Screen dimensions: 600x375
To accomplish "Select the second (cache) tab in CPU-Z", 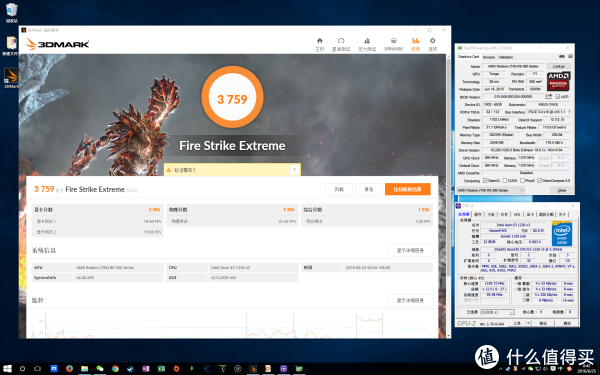I will pos(478,215).
